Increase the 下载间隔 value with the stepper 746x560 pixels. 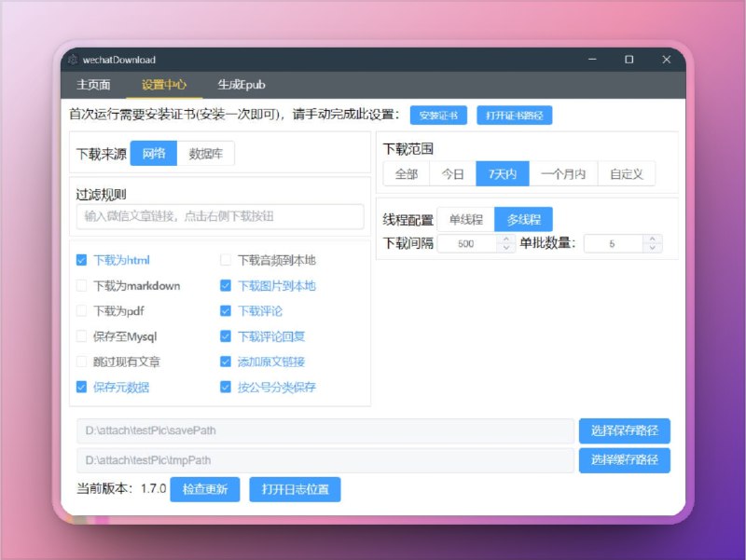pos(507,237)
